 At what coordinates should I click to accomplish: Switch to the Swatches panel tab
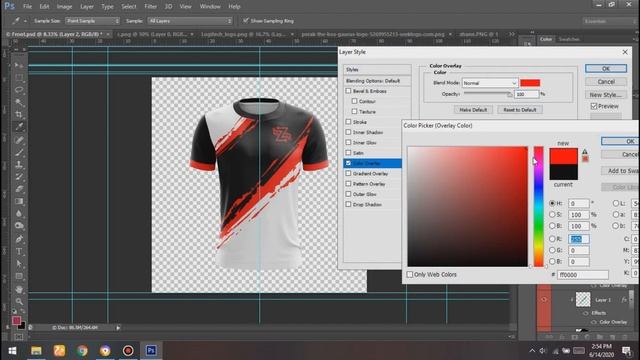[x=569, y=39]
